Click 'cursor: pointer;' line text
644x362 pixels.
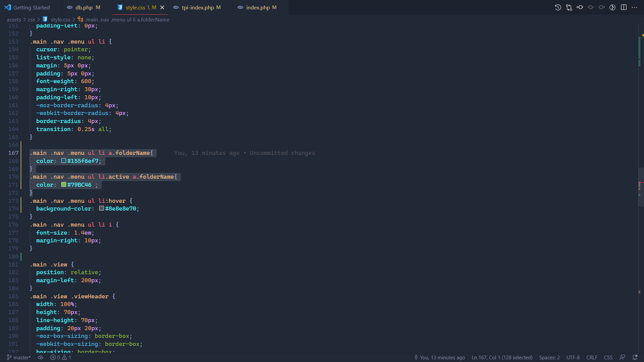click(x=63, y=49)
